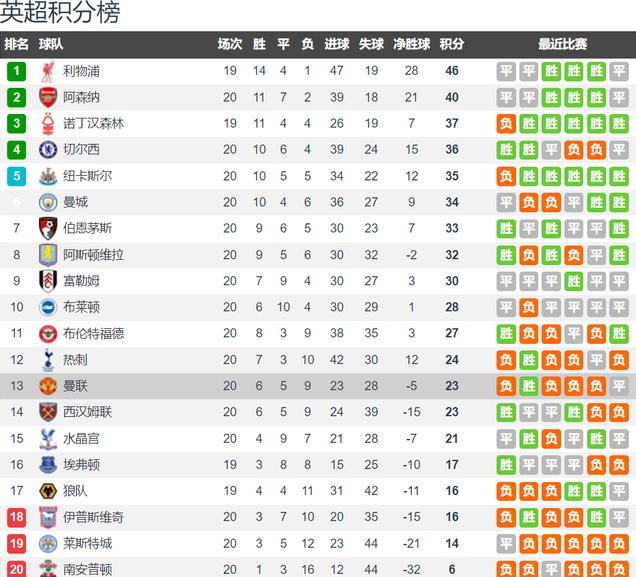
Task: Click the 进球 column header
Action: (x=337, y=44)
